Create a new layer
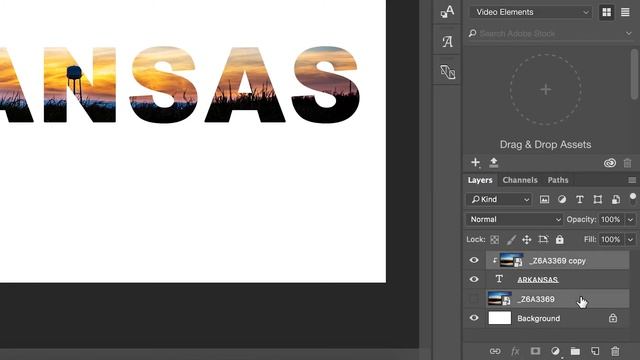The width and height of the screenshot is (640, 360). [x=595, y=351]
